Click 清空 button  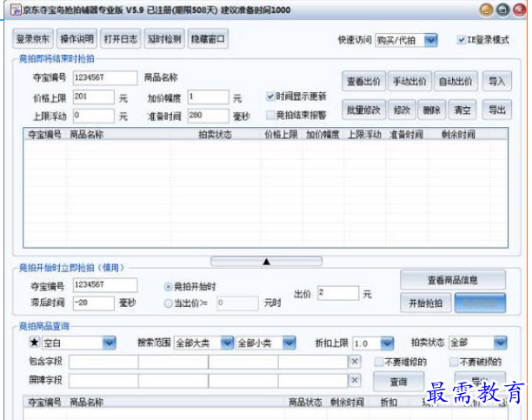tap(462, 110)
